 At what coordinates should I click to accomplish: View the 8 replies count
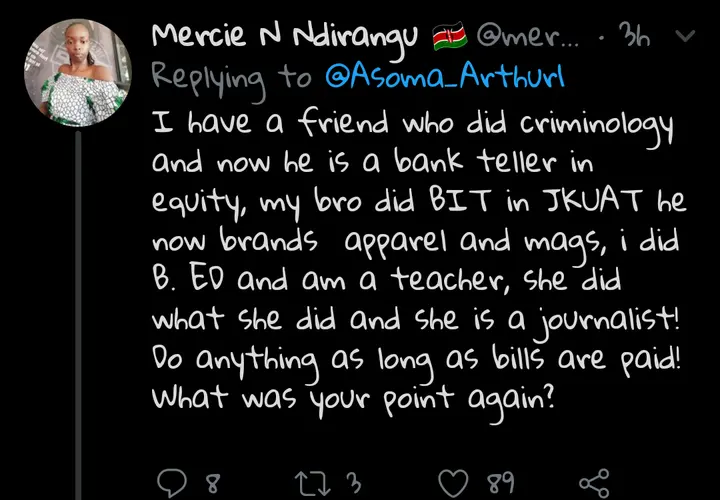(212, 483)
